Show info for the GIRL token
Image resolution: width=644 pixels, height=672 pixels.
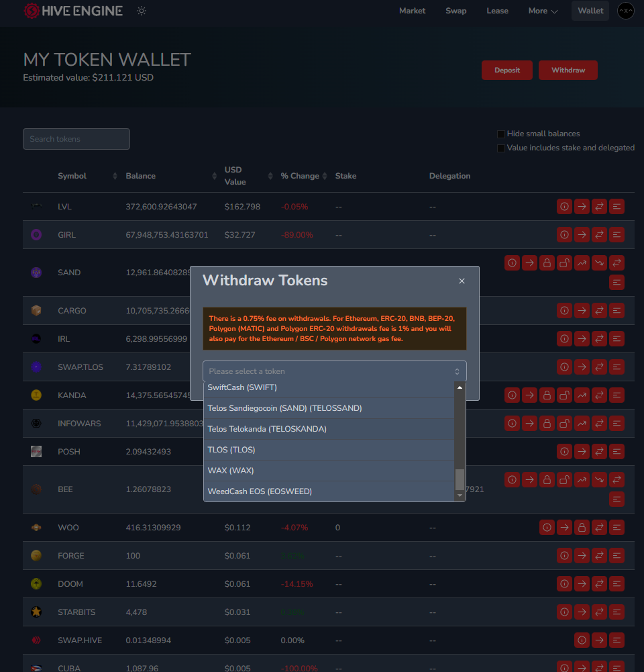click(x=564, y=235)
